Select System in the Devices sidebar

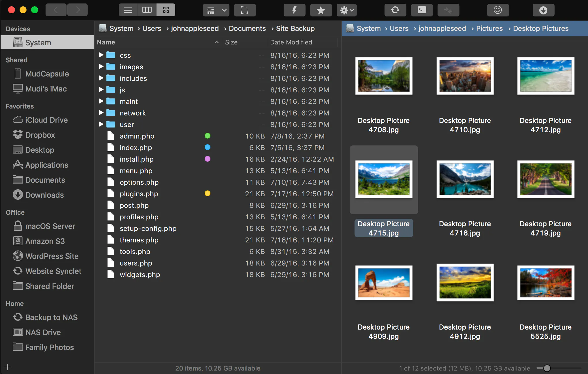coord(47,42)
